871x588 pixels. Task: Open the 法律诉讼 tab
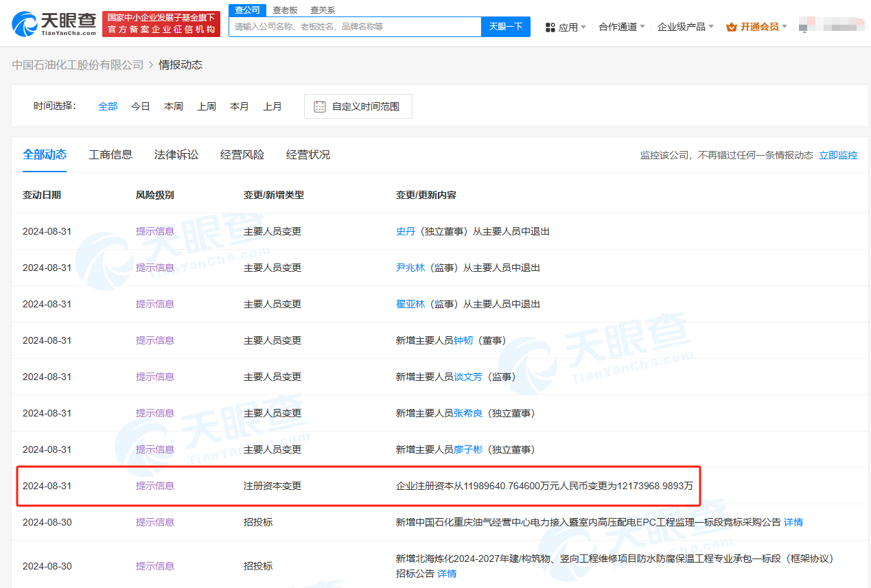176,154
